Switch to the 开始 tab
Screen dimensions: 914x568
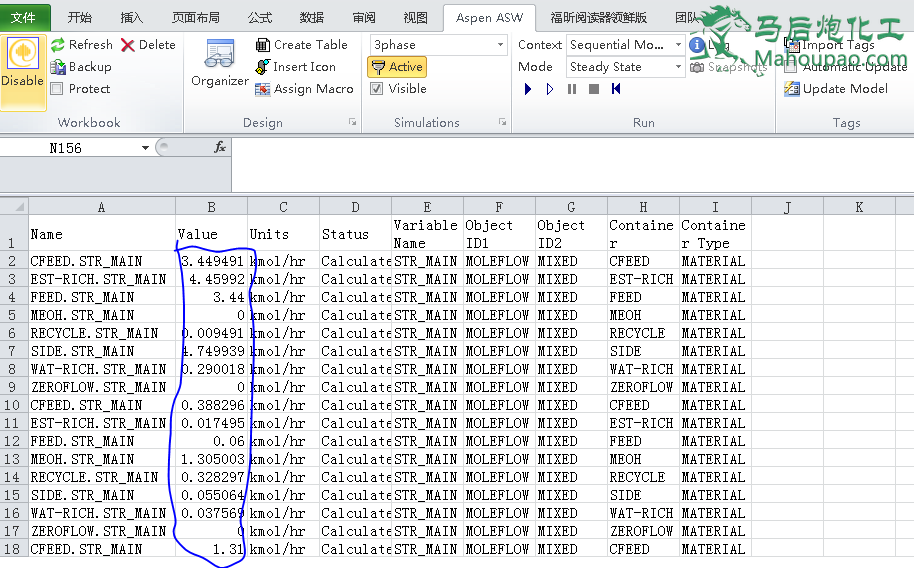pyautogui.click(x=80, y=17)
